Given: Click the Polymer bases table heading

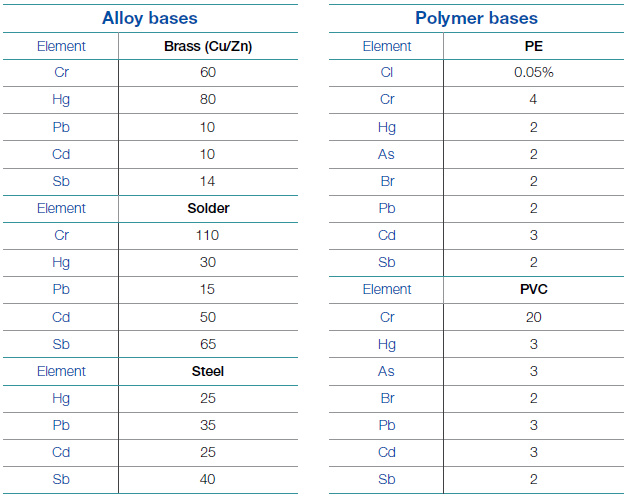Looking at the screenshot, I should tap(476, 18).
